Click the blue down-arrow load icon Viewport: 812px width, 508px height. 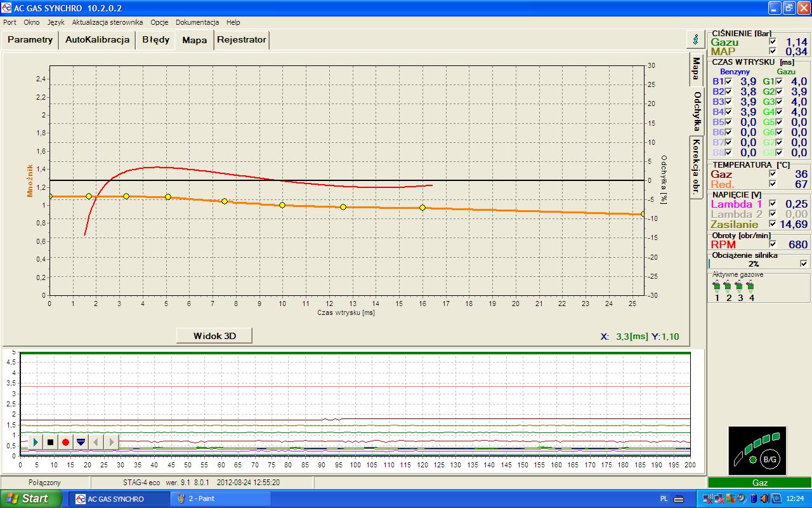[x=81, y=442]
